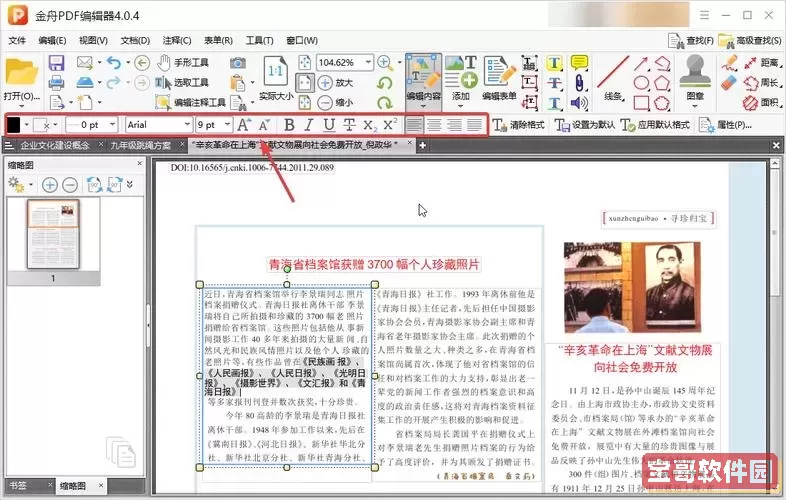Toggle the 编辑内容 edit content tool

pos(424,79)
